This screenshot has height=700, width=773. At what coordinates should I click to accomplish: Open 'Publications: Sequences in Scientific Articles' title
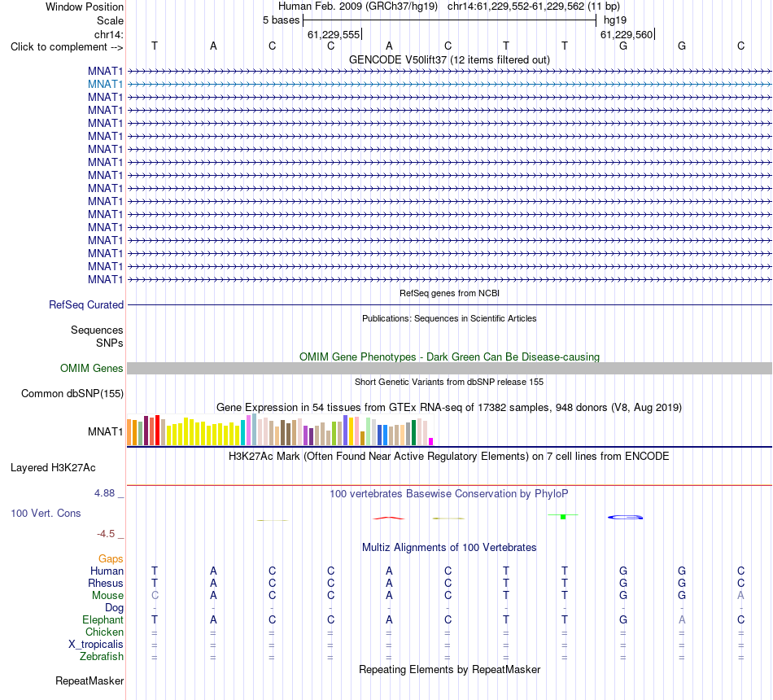pyautogui.click(x=449, y=319)
